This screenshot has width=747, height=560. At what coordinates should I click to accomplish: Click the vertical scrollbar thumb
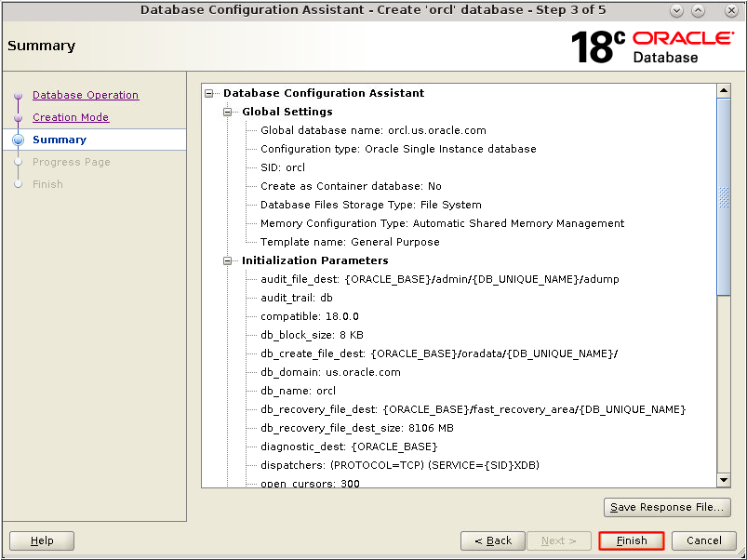point(724,196)
